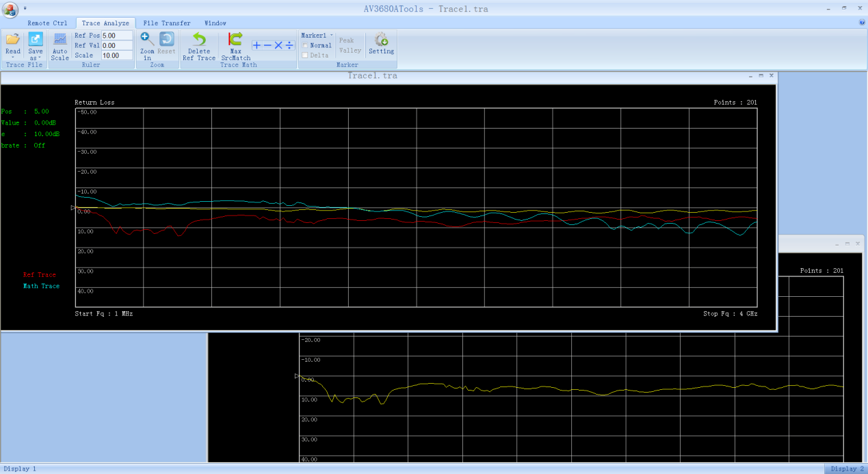Enable the Normal marker checkbox
Image resolution: width=868 pixels, height=474 pixels.
coord(305,46)
